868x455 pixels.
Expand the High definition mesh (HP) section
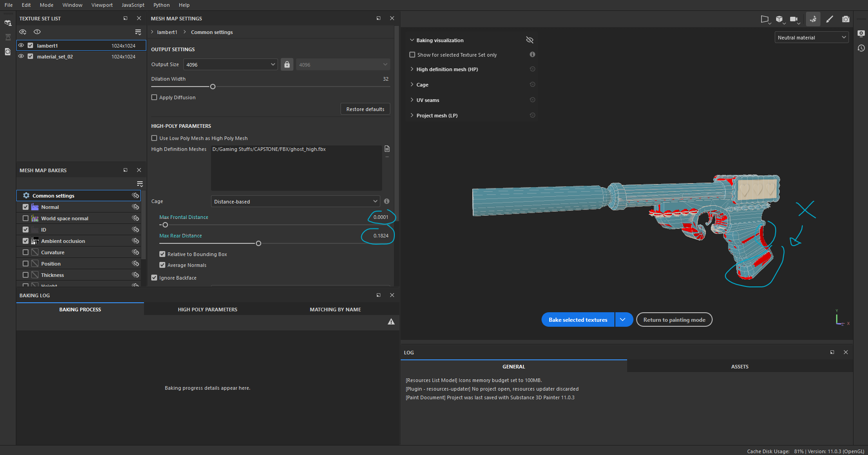(412, 69)
